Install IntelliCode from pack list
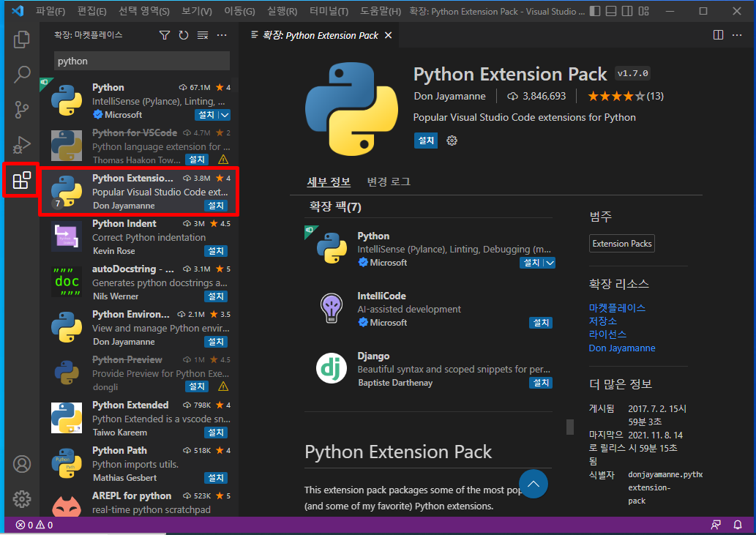 (541, 323)
